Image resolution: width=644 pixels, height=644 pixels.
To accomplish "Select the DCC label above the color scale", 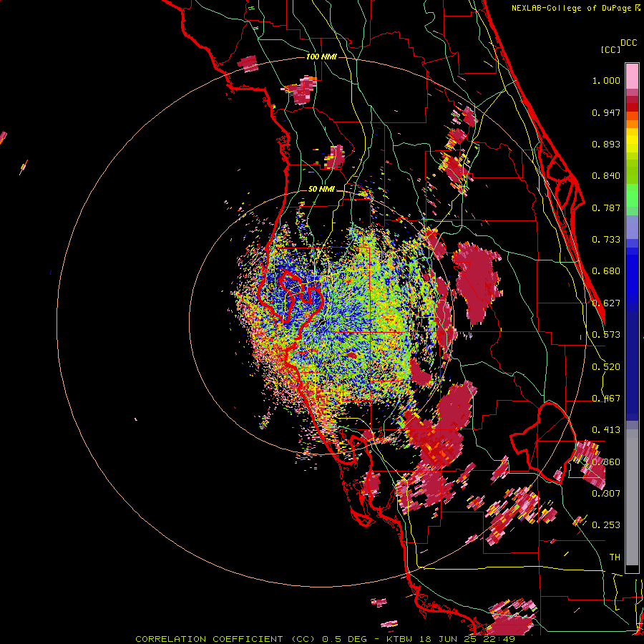I will [628, 43].
